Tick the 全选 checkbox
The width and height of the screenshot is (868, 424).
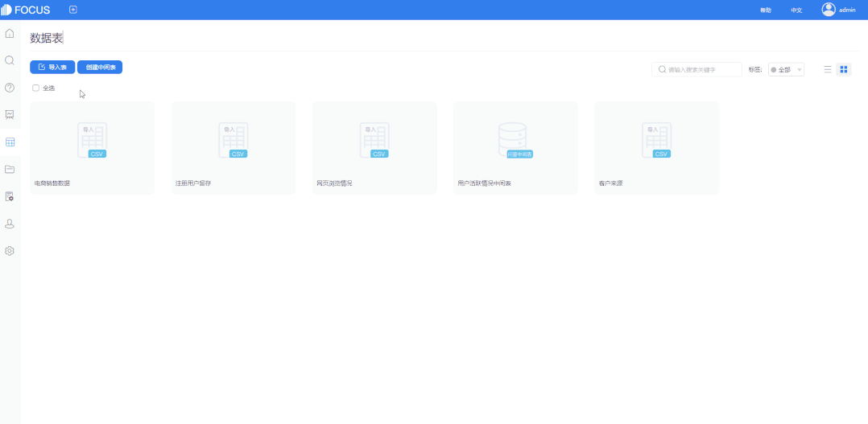pyautogui.click(x=36, y=88)
